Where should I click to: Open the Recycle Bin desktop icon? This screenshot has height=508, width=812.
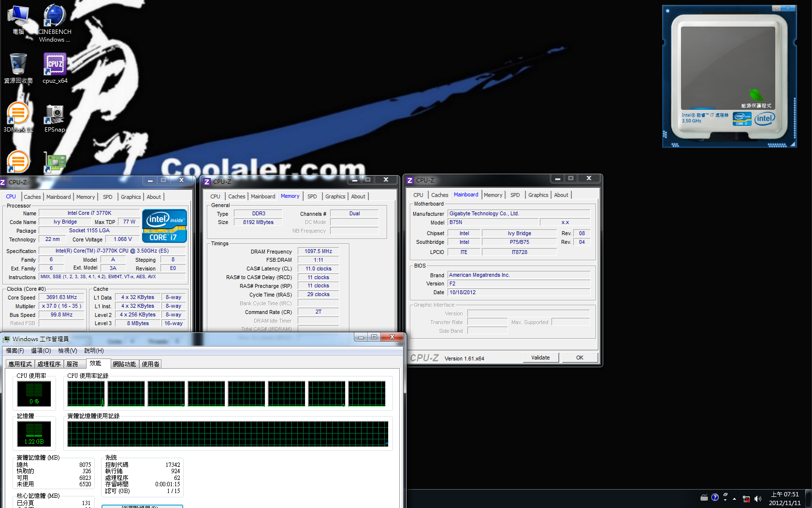point(18,68)
